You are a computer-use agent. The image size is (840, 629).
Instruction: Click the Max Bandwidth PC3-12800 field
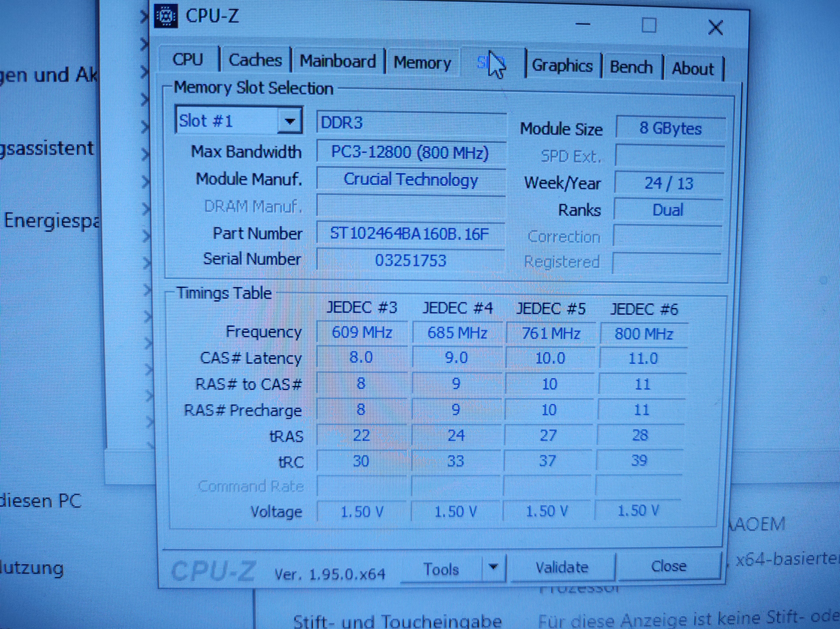click(410, 153)
